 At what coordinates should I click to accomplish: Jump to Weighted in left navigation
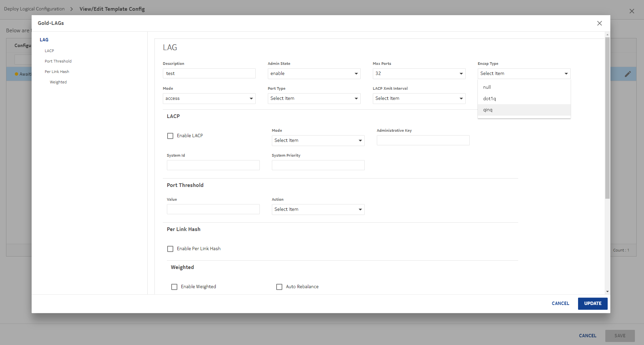pyautogui.click(x=58, y=82)
